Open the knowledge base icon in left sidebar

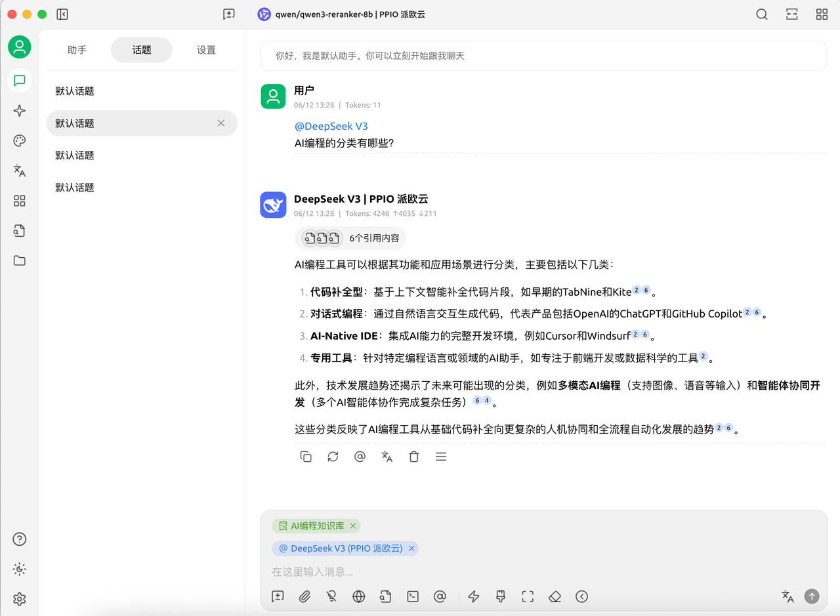[x=19, y=231]
